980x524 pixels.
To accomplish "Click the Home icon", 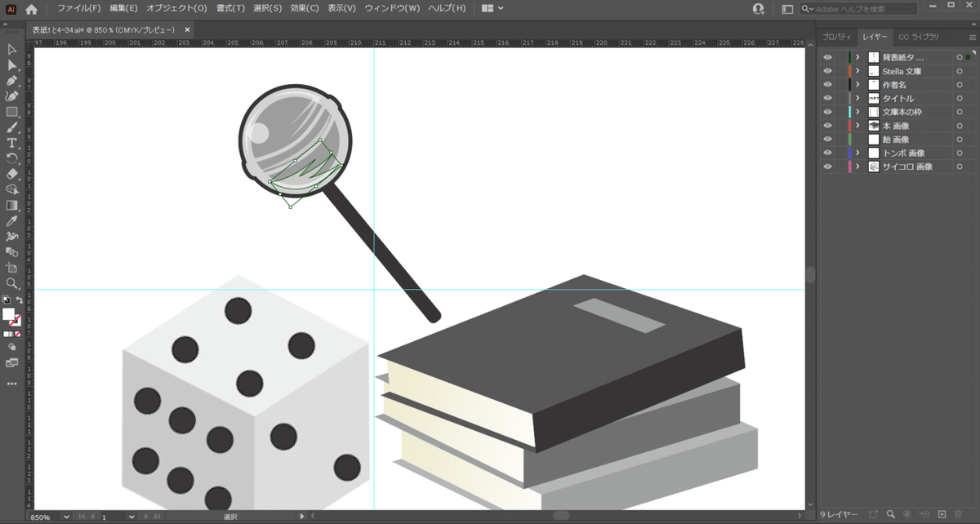I will (31, 9).
